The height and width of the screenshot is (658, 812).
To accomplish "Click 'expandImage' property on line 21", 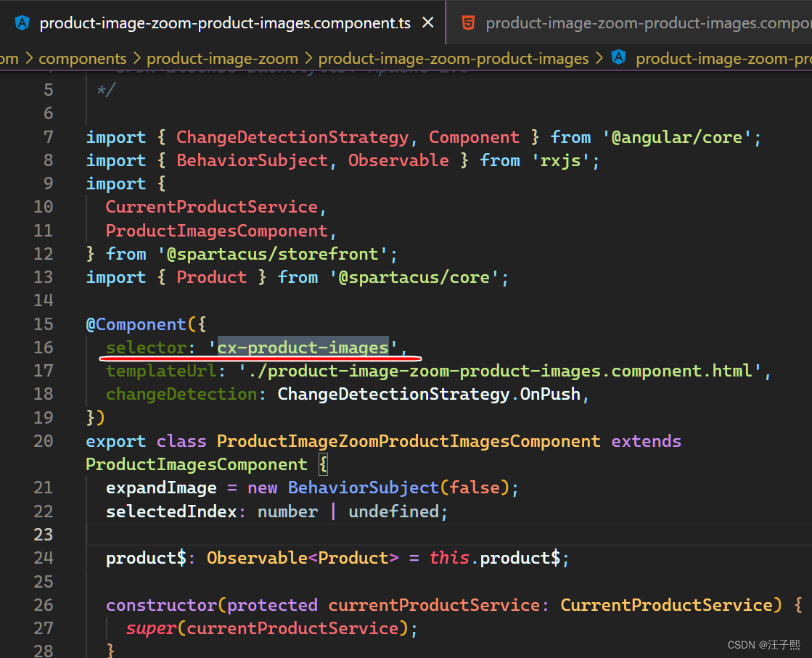I will point(162,488).
